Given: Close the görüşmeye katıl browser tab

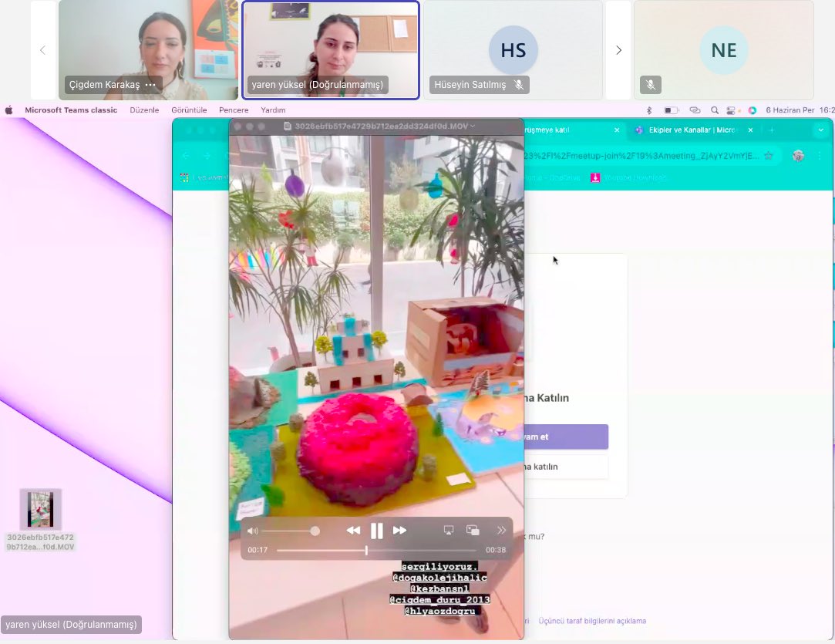Looking at the screenshot, I should pos(617,130).
